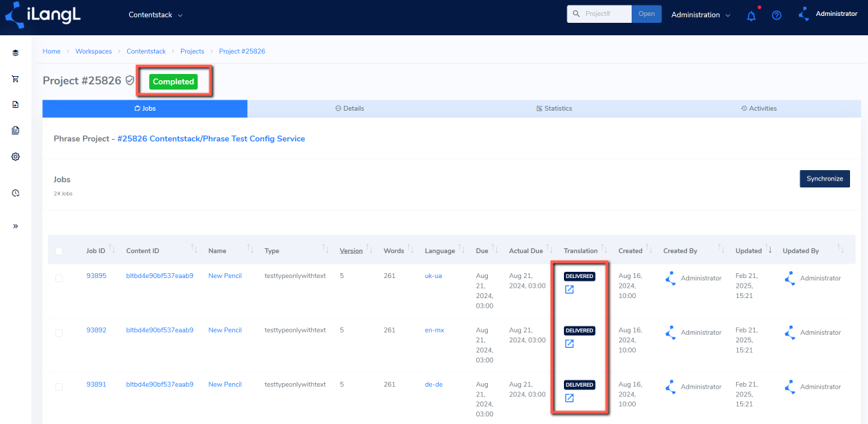Toggle the select-all jobs checkbox

pos(59,251)
